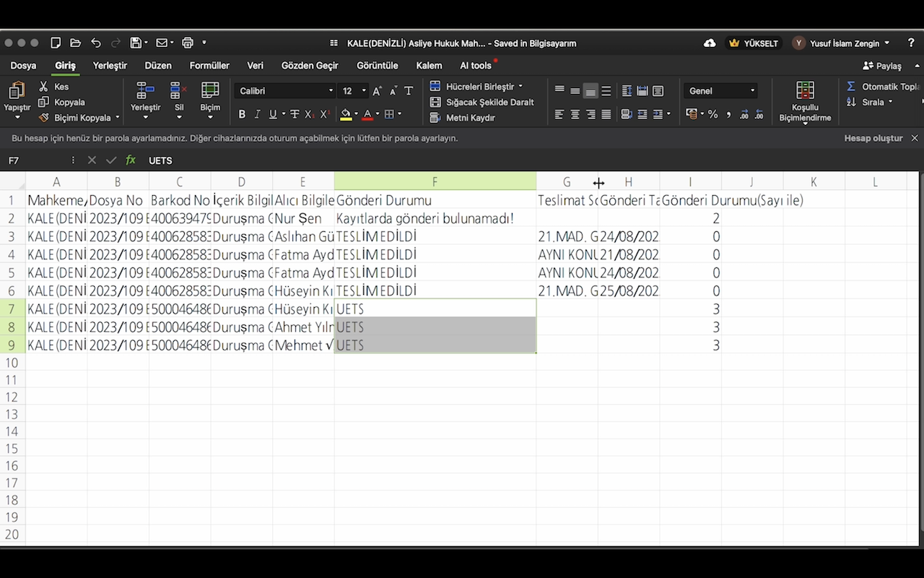Click the Paylaş share button

point(882,65)
